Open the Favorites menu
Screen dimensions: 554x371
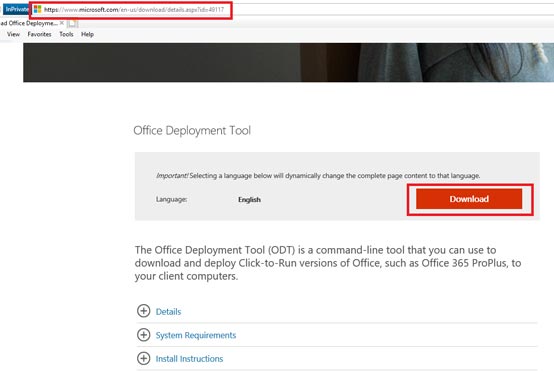tap(39, 34)
